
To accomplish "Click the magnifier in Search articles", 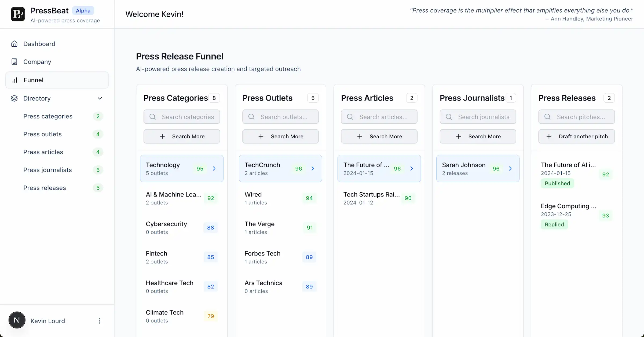I will [350, 117].
